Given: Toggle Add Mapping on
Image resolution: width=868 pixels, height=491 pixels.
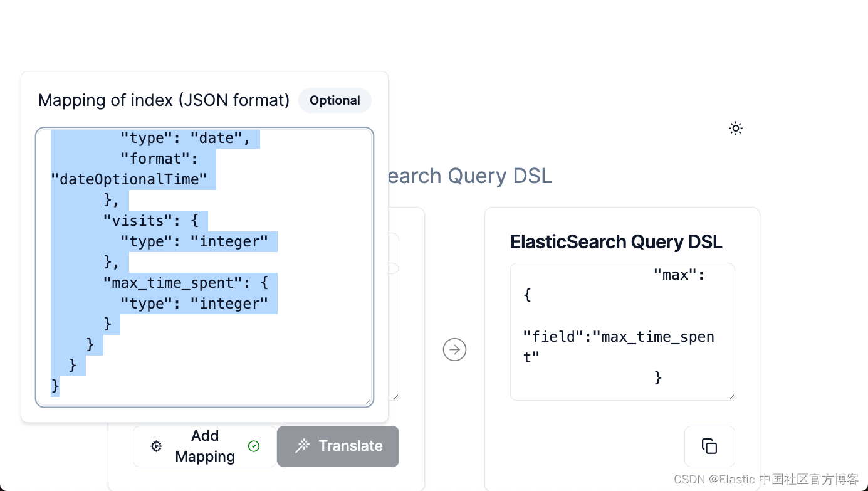Looking at the screenshot, I should coord(204,446).
